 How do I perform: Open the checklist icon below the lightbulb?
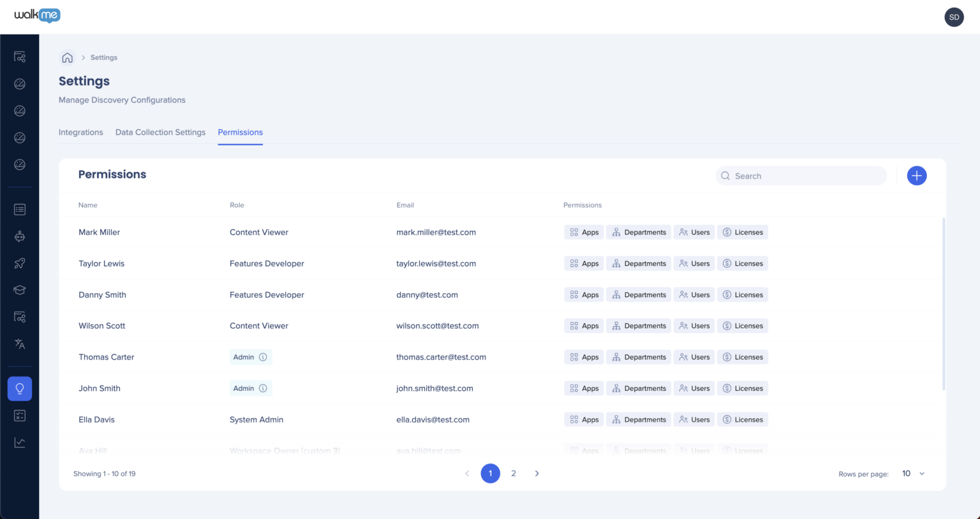[x=19, y=415]
